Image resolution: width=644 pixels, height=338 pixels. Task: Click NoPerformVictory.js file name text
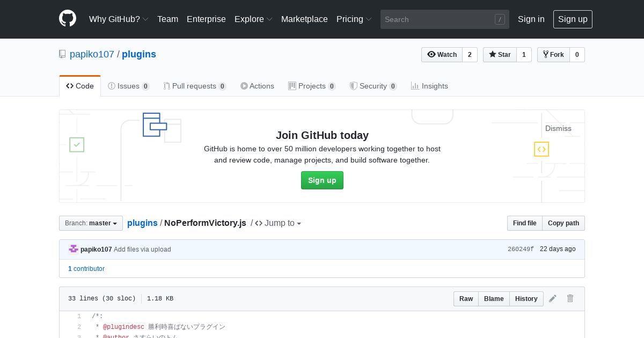click(x=205, y=223)
